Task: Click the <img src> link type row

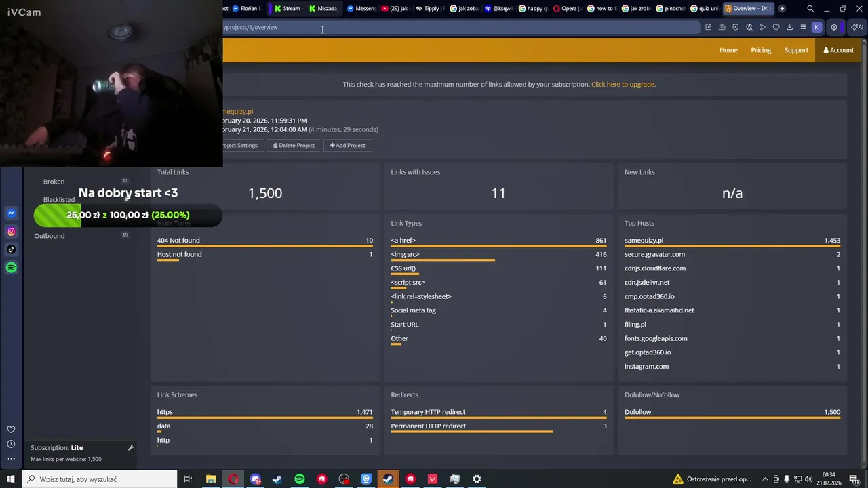Action: point(498,256)
